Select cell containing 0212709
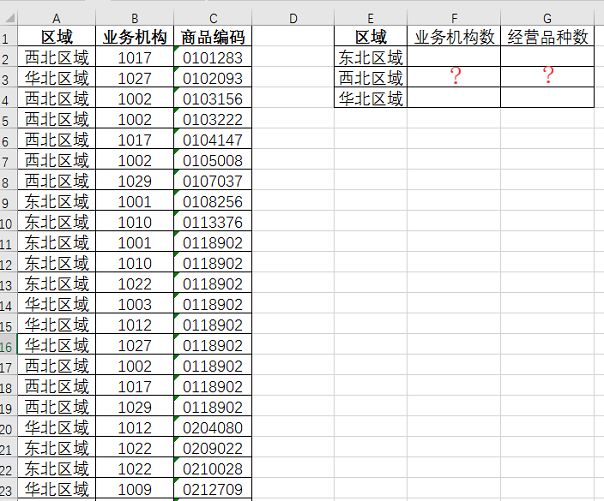 pos(213,489)
